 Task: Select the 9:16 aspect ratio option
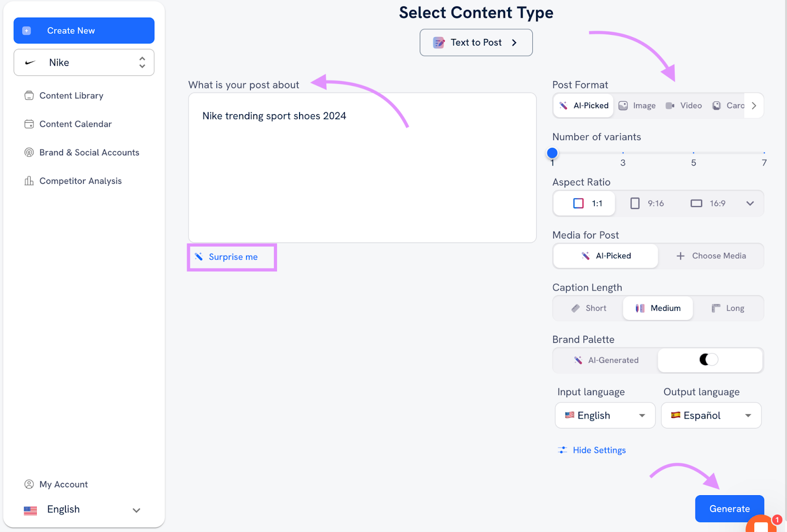click(647, 204)
